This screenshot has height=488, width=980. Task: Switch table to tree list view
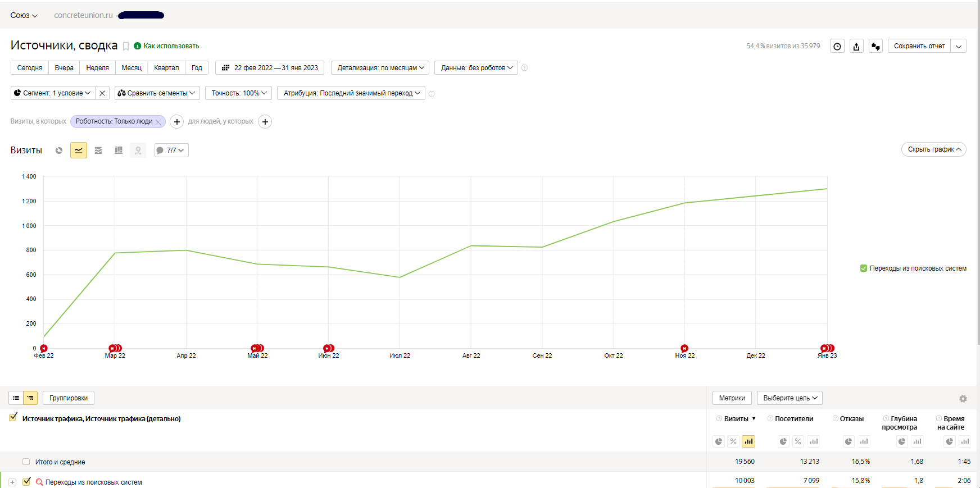[x=30, y=398]
